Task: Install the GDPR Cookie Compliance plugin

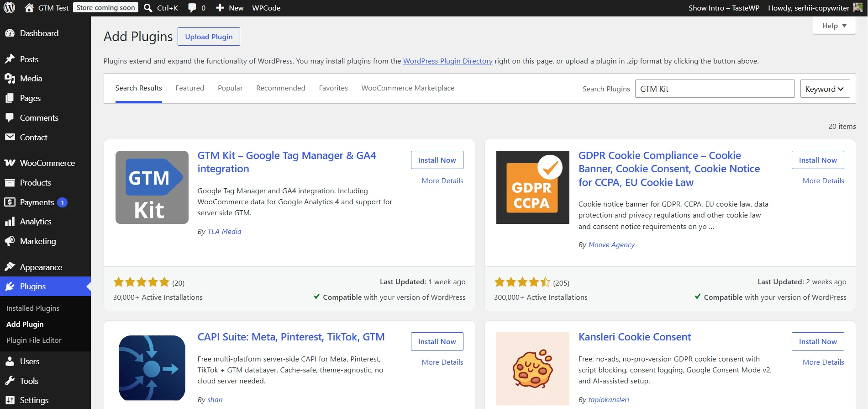Action: [x=818, y=160]
